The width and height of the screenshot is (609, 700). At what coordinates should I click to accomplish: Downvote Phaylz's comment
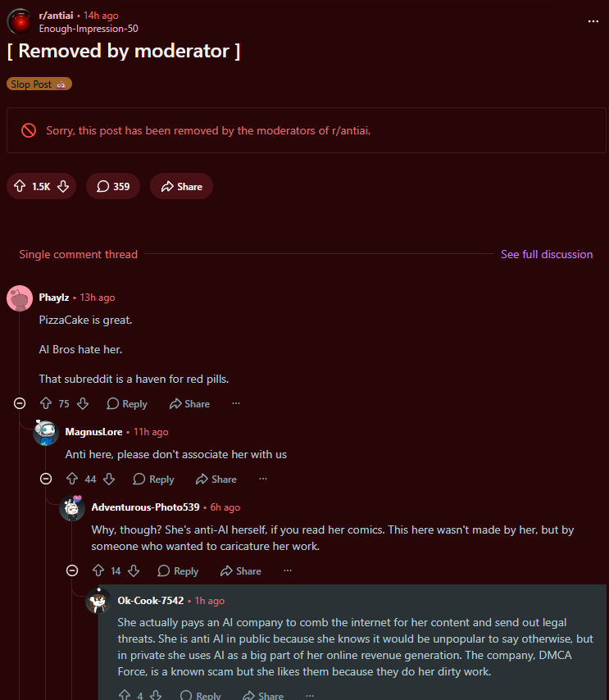83,403
